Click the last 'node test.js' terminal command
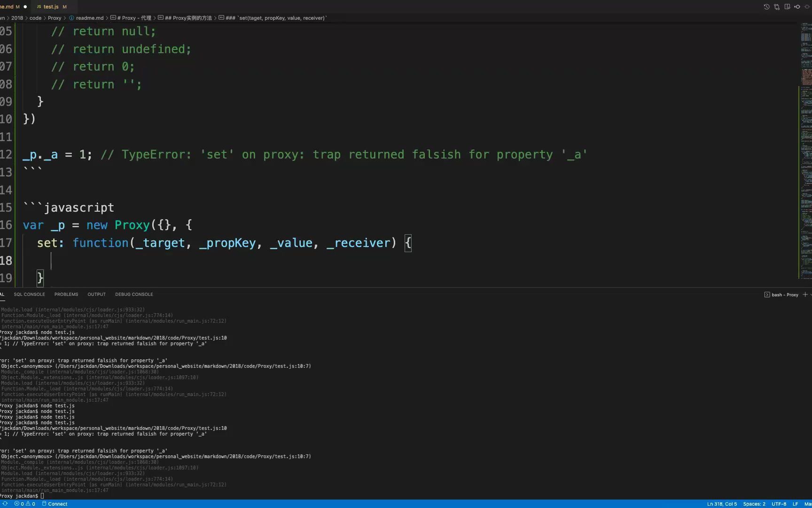 [x=57, y=422]
